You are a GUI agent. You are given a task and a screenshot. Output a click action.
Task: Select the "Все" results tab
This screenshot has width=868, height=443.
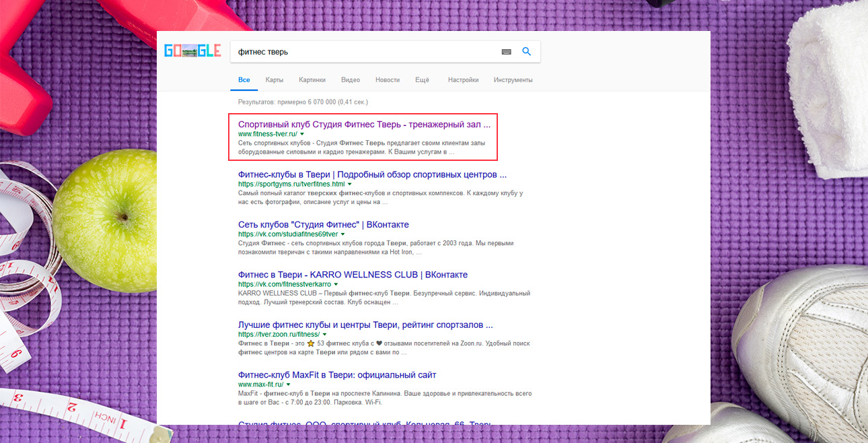[244, 80]
